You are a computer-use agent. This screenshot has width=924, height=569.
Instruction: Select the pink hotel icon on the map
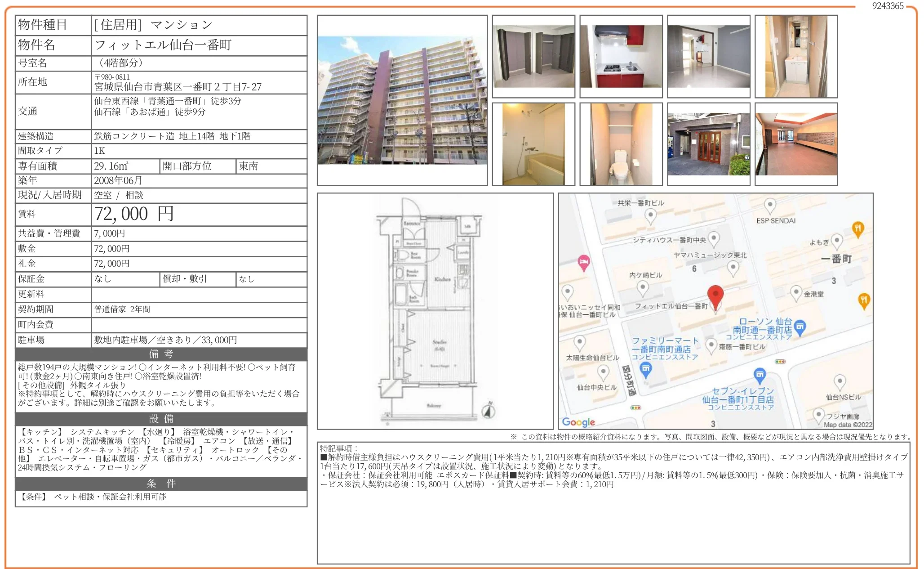pos(583,261)
